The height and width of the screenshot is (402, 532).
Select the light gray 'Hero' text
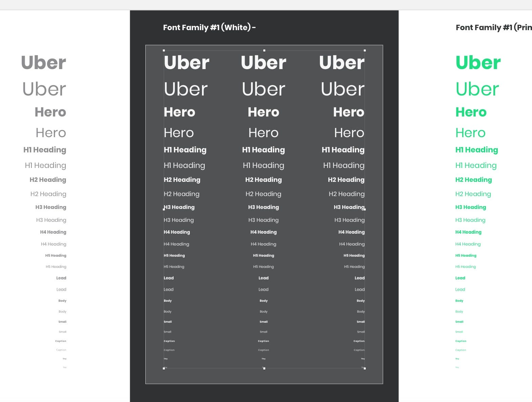(x=51, y=133)
